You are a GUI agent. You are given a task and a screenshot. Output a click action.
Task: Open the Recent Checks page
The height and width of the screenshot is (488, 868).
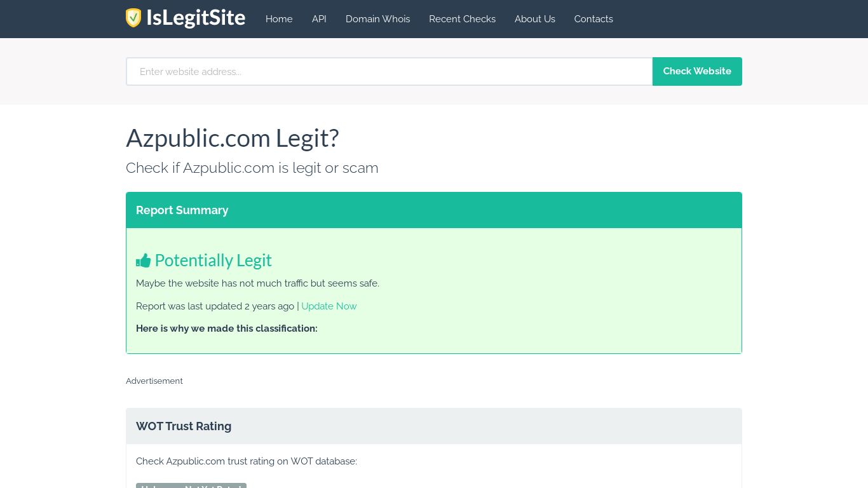(462, 19)
